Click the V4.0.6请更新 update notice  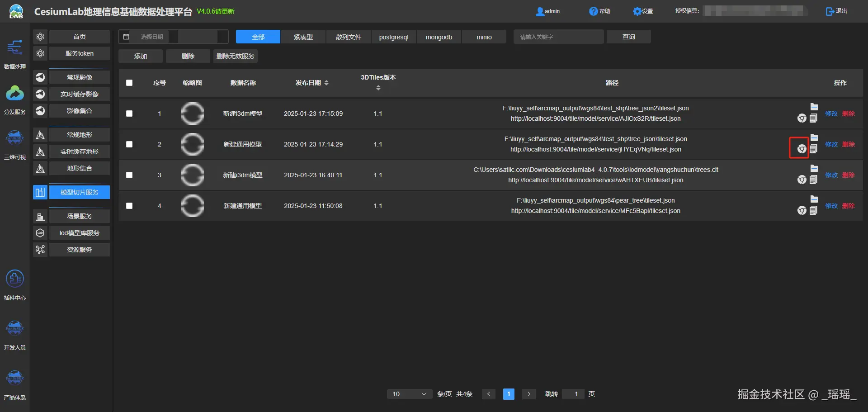pos(216,11)
